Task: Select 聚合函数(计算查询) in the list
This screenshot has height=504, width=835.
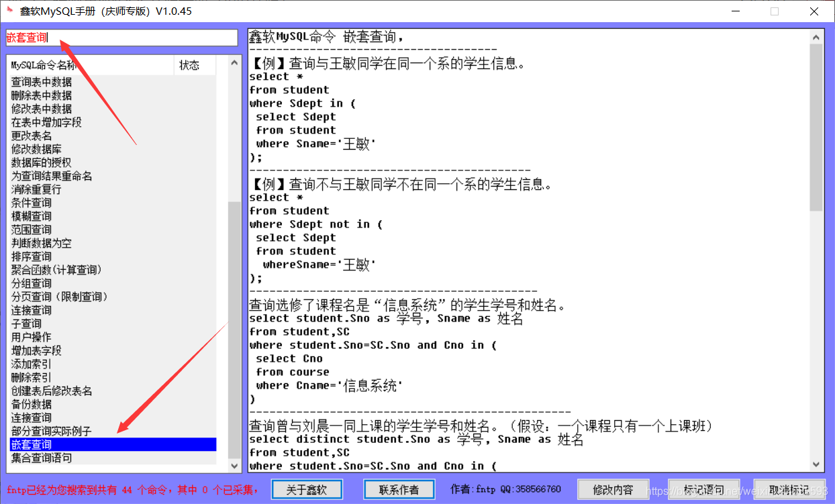Action: (113, 270)
